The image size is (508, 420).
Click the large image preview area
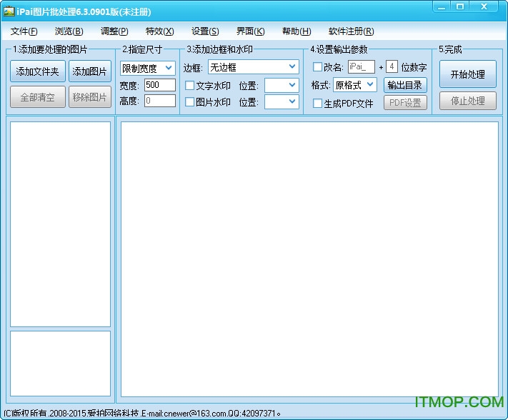click(x=309, y=259)
